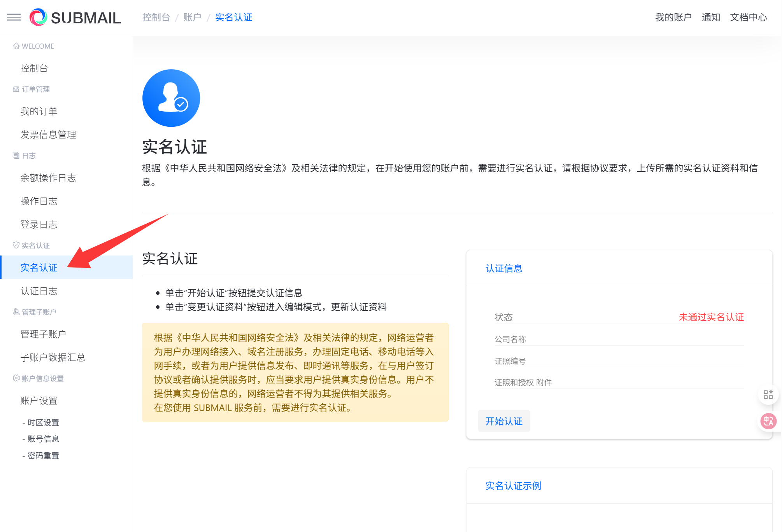Click the shield icon beside 实名认证 section
Image resolution: width=782 pixels, height=532 pixels.
pos(16,245)
